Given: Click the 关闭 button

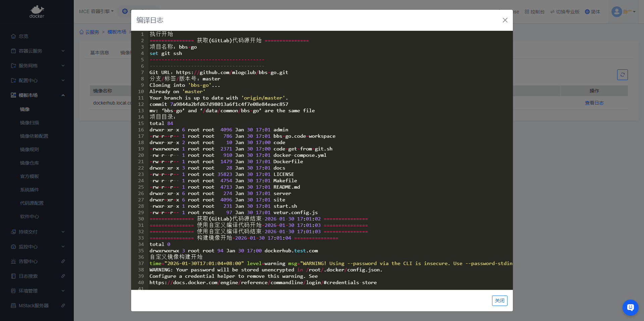Looking at the screenshot, I should 499,301.
